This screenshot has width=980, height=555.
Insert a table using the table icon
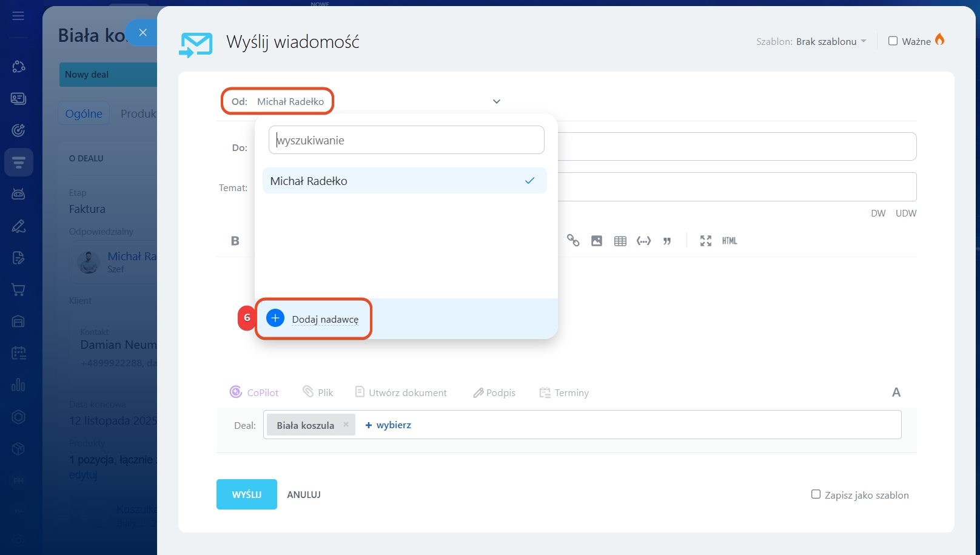click(620, 241)
